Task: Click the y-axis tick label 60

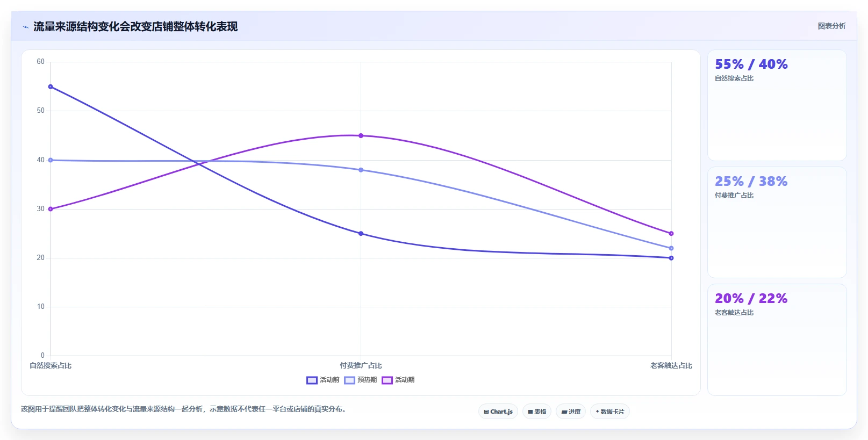Action: 40,62
